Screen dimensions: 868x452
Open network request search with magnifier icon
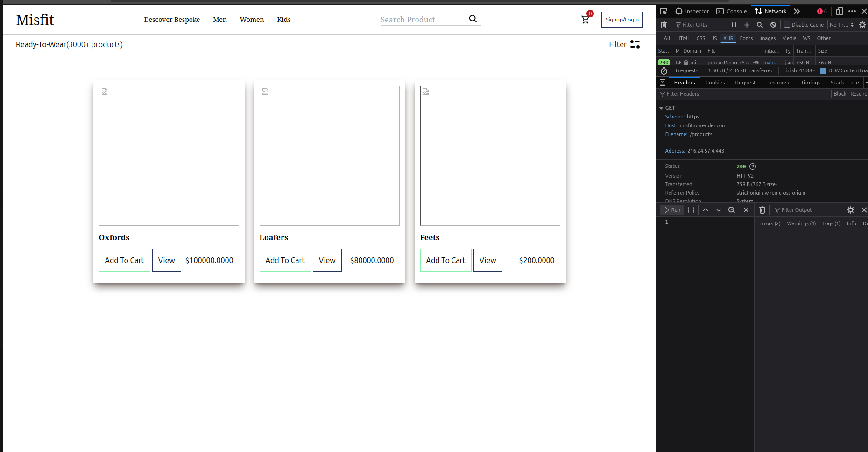point(759,25)
